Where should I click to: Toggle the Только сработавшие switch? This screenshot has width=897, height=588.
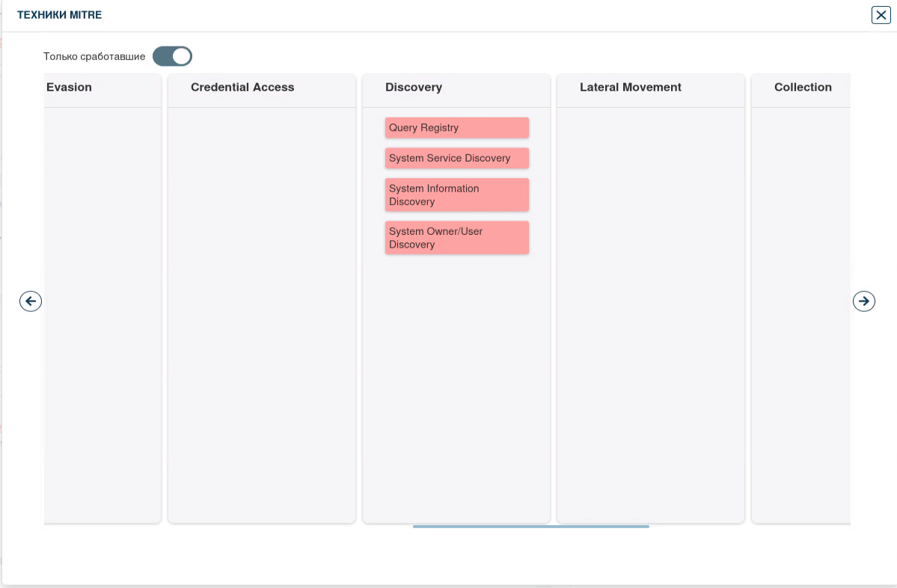tap(173, 56)
